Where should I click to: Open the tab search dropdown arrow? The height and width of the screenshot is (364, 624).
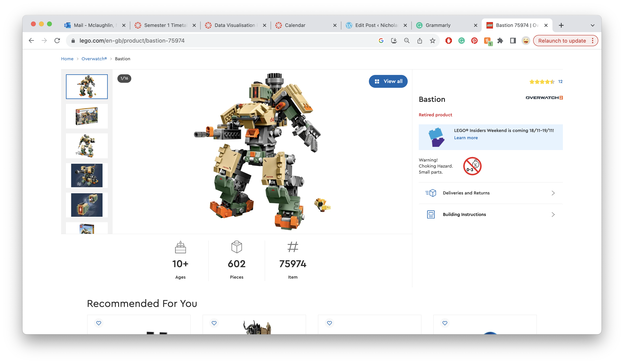(592, 25)
